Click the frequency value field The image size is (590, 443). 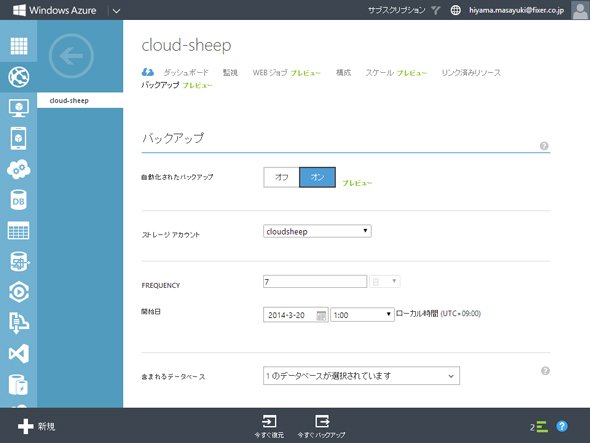315,282
